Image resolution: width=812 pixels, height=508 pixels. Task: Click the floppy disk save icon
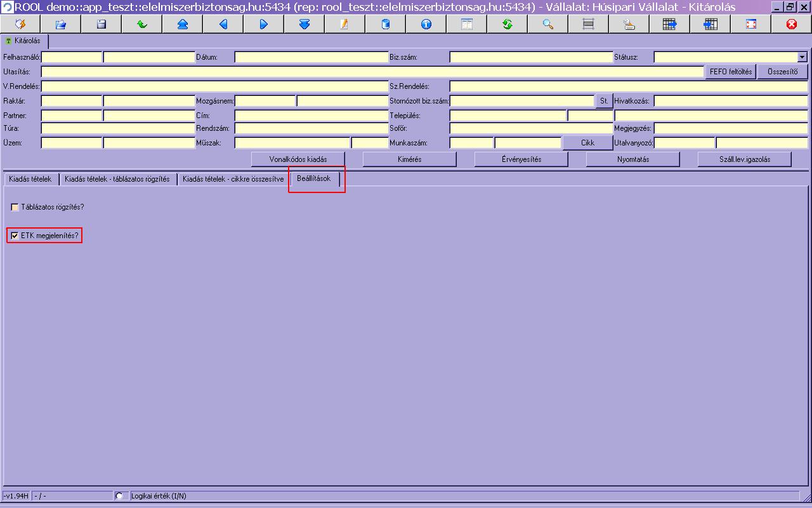click(101, 24)
